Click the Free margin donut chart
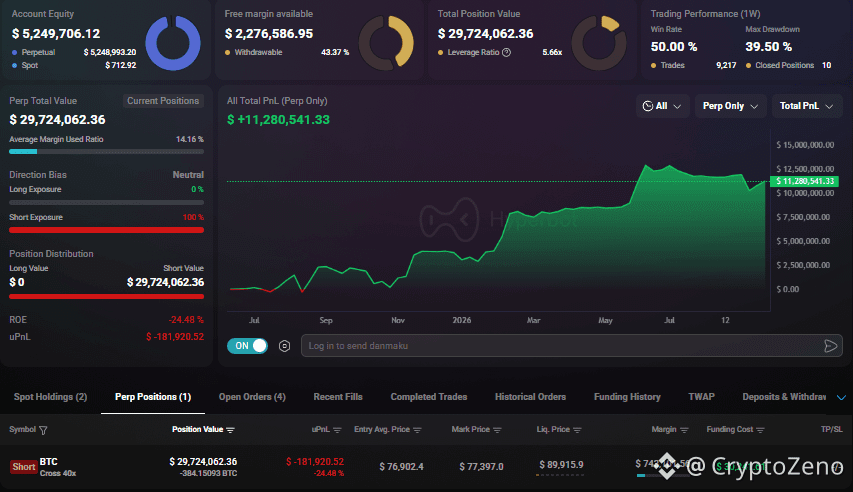The image size is (853, 492). (386, 42)
